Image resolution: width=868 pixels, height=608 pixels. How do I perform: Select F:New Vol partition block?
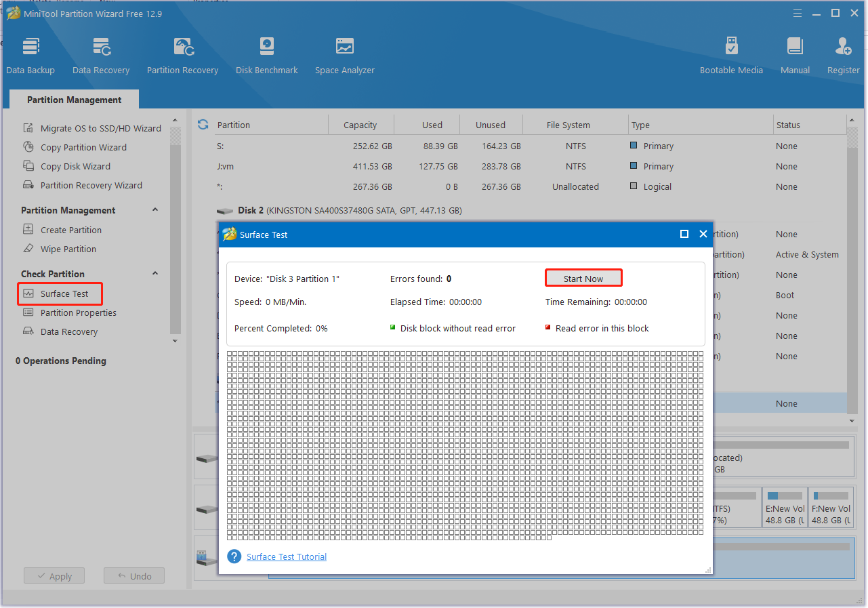831,507
